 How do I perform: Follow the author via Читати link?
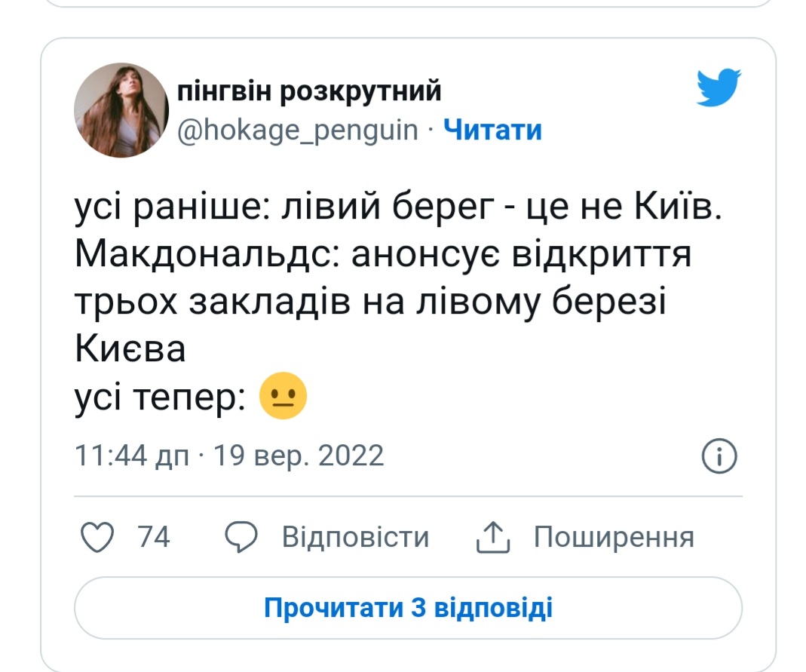coord(492,130)
